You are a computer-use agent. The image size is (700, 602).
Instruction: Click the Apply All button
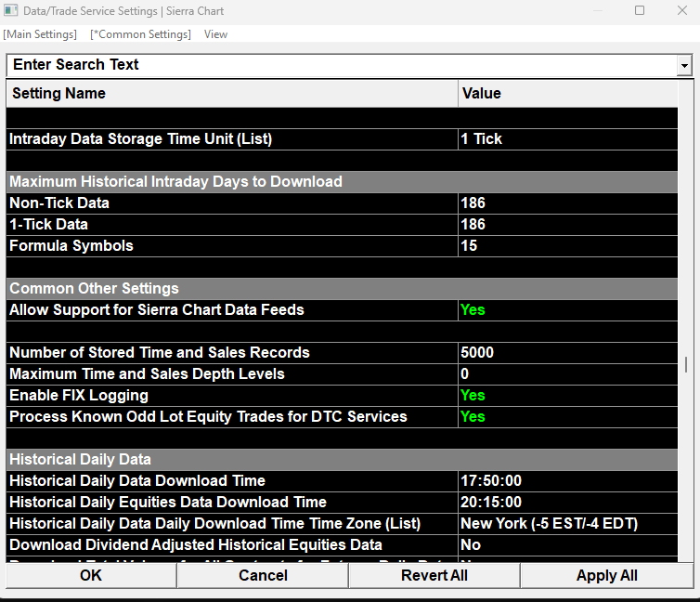[606, 576]
